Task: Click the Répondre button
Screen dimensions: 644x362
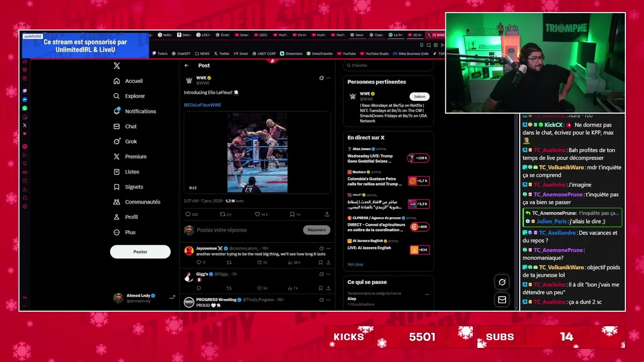Action: click(x=316, y=230)
